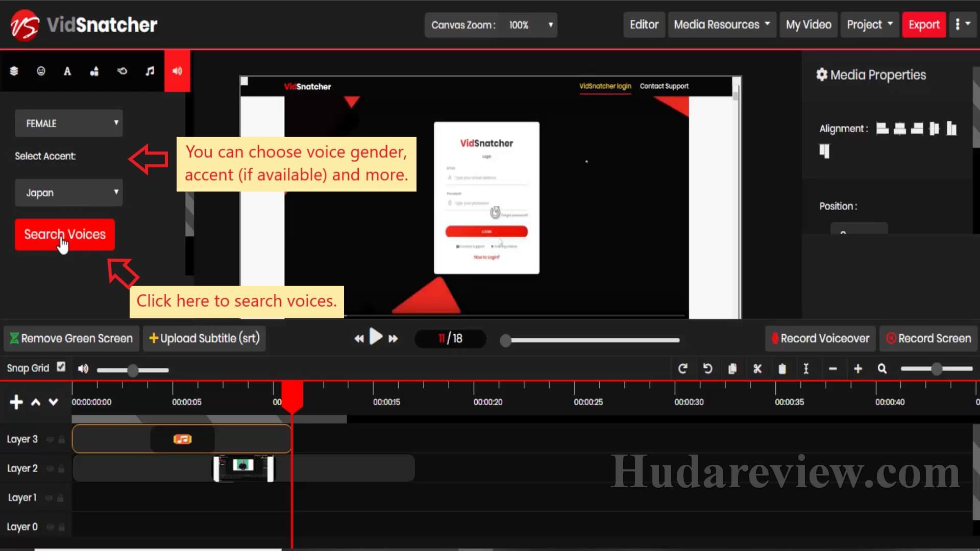980x551 pixels.
Task: Click the undo icon in timeline toolbar
Action: coord(707,368)
